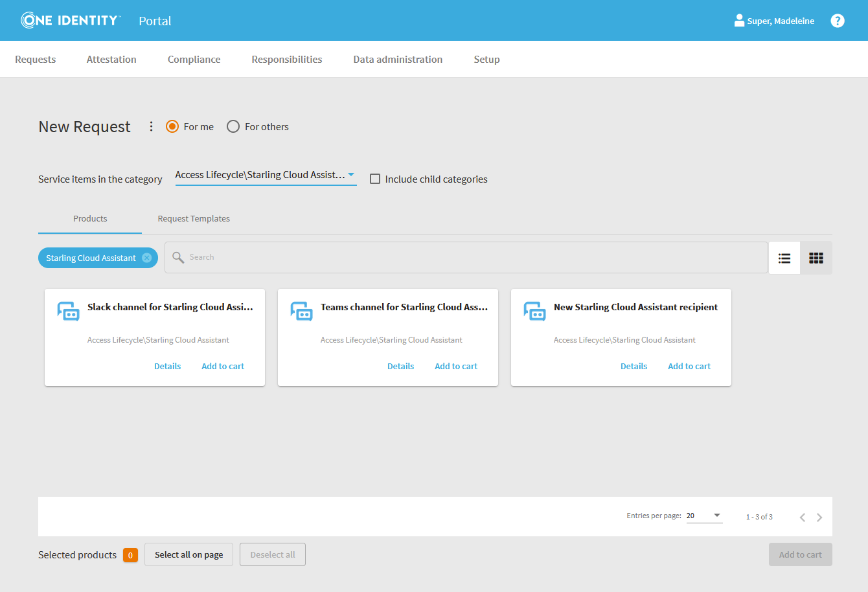
Task: Click the selected products count badge
Action: pyautogui.click(x=130, y=555)
